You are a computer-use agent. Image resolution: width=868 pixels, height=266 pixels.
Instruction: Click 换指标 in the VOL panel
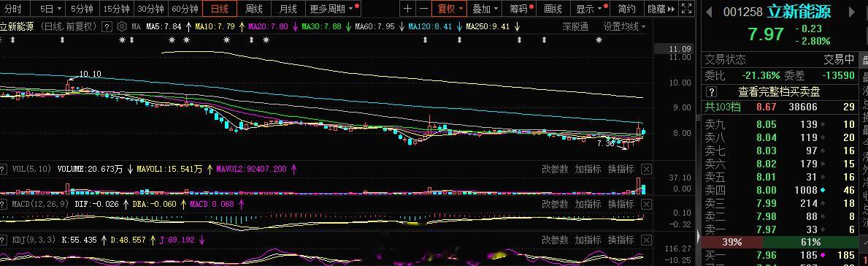(621, 169)
